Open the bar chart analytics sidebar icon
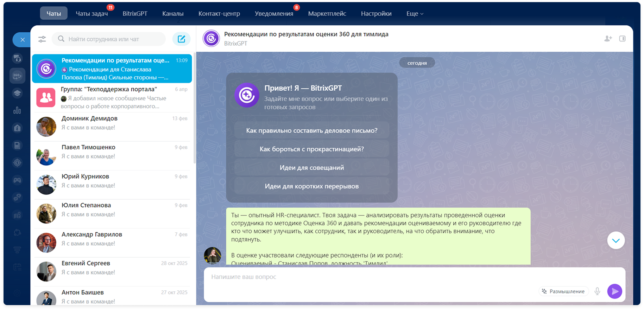 pyautogui.click(x=17, y=110)
